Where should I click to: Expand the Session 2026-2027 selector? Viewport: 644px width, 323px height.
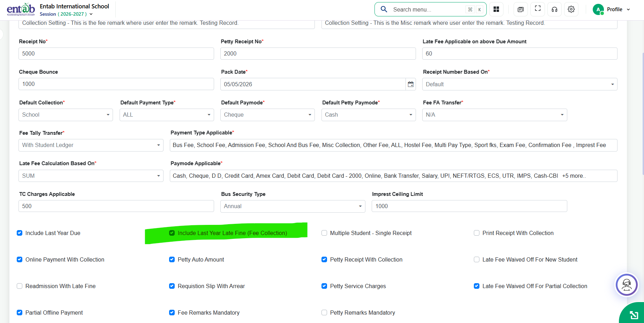tap(66, 14)
